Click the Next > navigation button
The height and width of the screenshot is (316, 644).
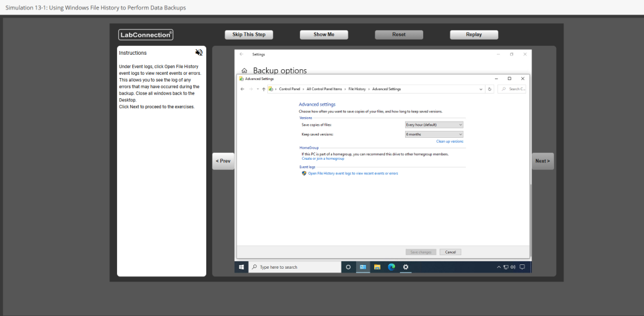[542, 161]
